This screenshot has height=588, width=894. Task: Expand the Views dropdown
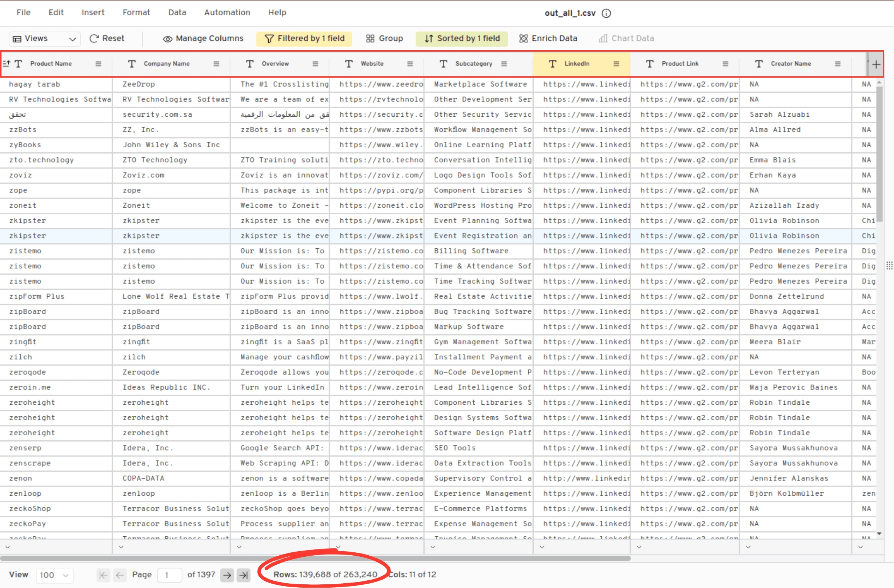[44, 39]
